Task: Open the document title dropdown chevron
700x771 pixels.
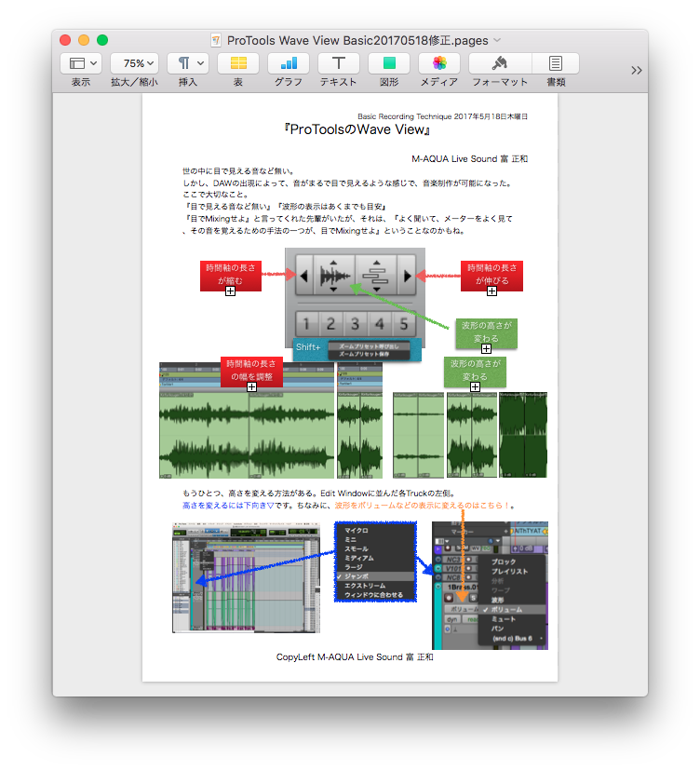Action: click(x=497, y=40)
